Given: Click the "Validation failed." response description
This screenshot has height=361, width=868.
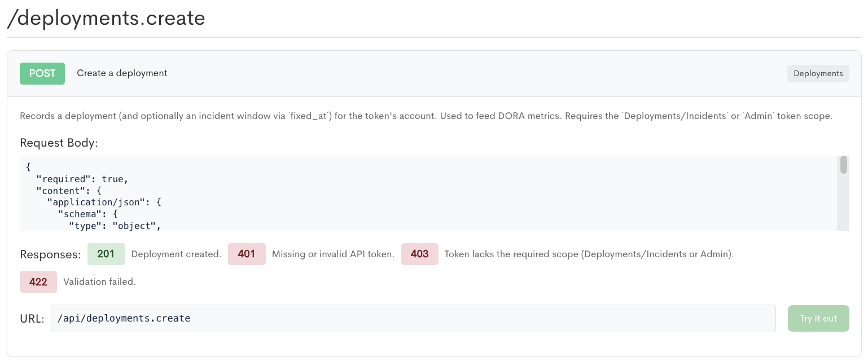Looking at the screenshot, I should click(99, 282).
